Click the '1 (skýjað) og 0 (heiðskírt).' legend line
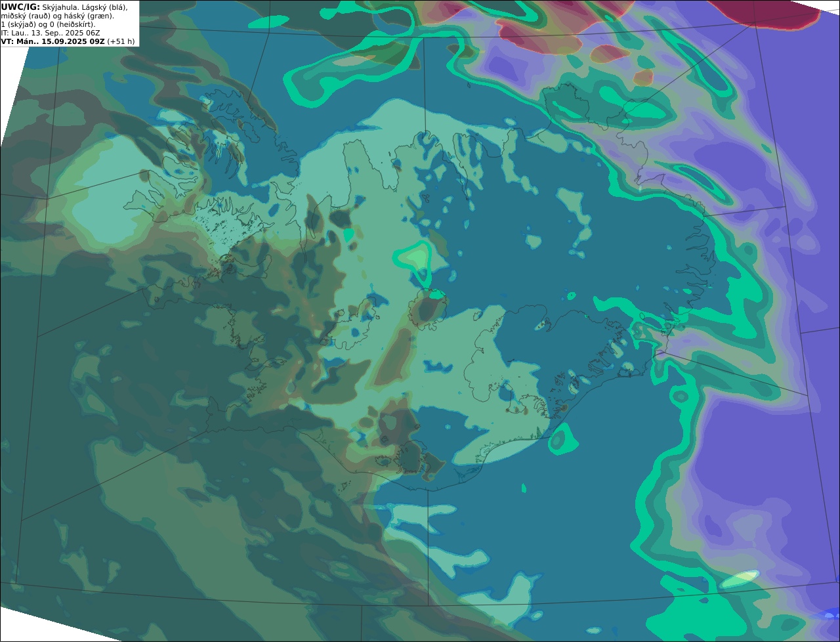The height and width of the screenshot is (642, 840). tap(48, 24)
